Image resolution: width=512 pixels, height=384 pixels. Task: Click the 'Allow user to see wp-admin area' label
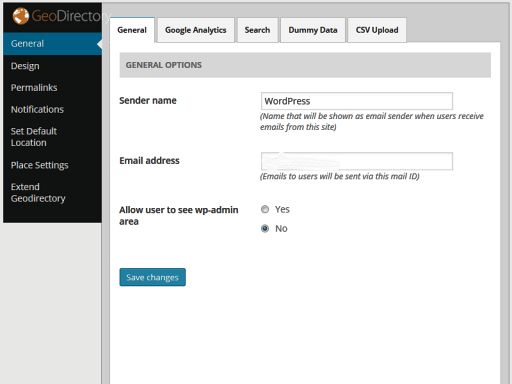coord(179,216)
